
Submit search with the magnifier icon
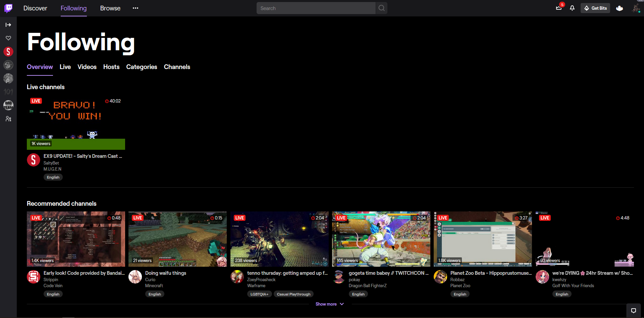(x=382, y=8)
